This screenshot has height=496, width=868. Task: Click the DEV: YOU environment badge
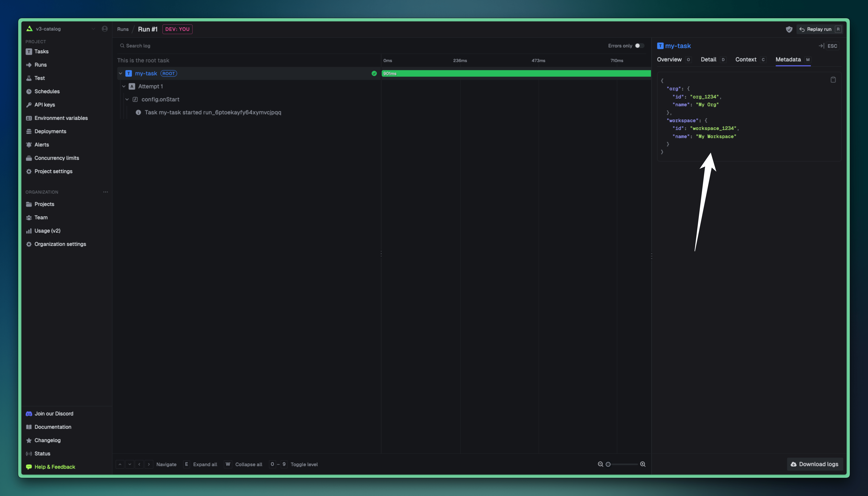coord(178,29)
